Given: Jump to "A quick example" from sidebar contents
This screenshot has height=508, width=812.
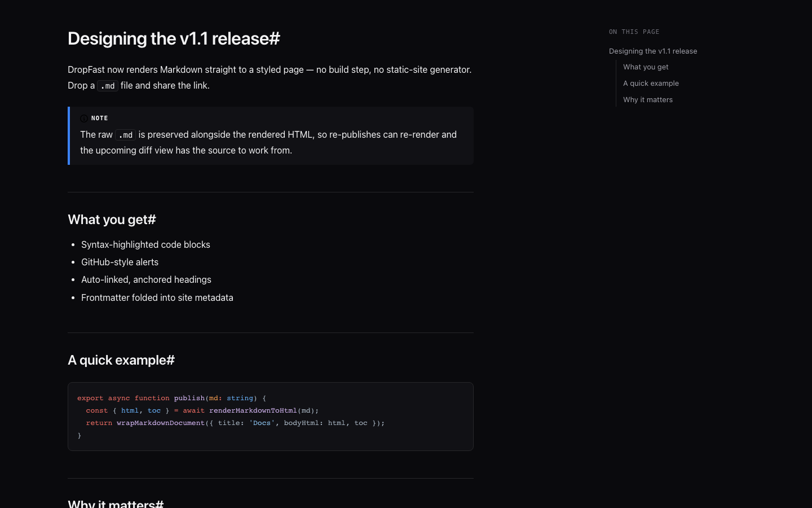Looking at the screenshot, I should coord(651,84).
